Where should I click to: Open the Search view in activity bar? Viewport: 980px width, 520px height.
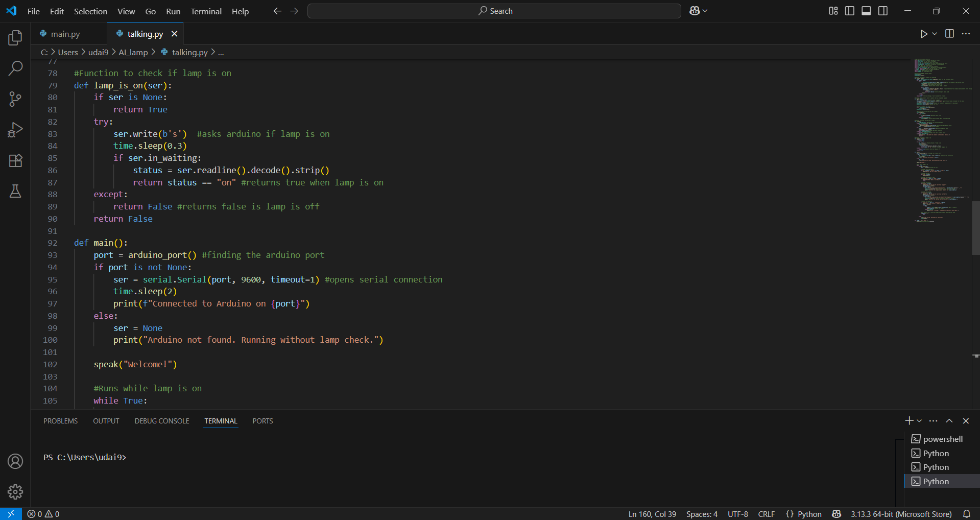point(15,68)
